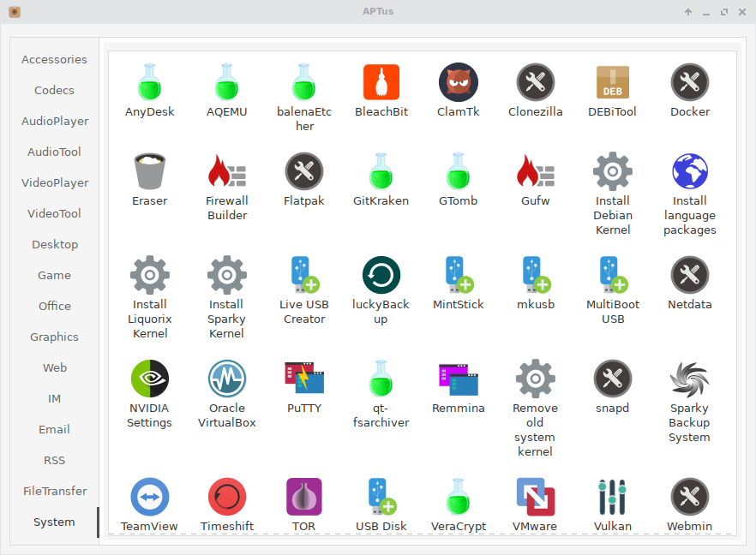This screenshot has width=756, height=555.
Task: Open the Codecs category
Action: (55, 90)
